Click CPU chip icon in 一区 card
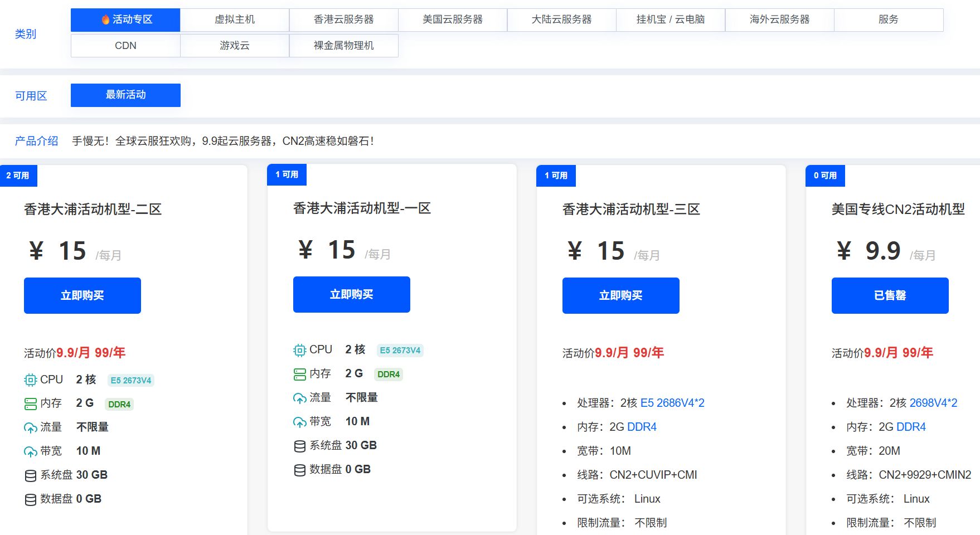Screen dimensions: 980x535 point(299,350)
